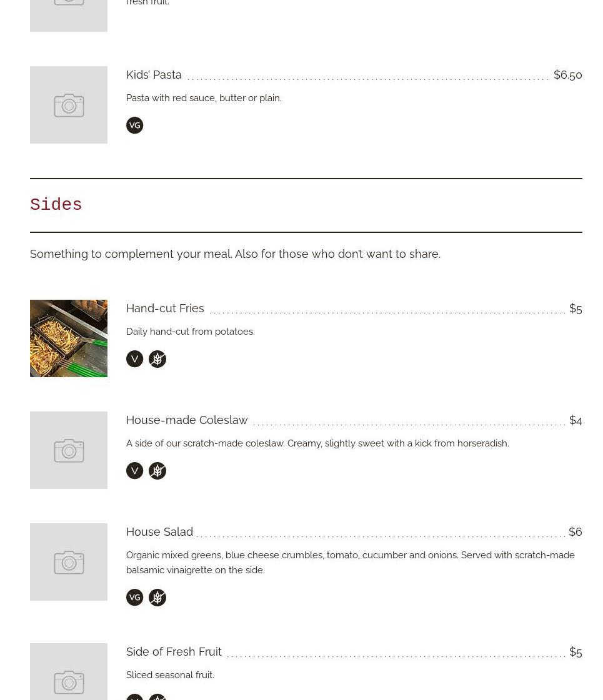Click the $6 price for House Salad
The width and height of the screenshot is (603, 700).
[575, 532]
